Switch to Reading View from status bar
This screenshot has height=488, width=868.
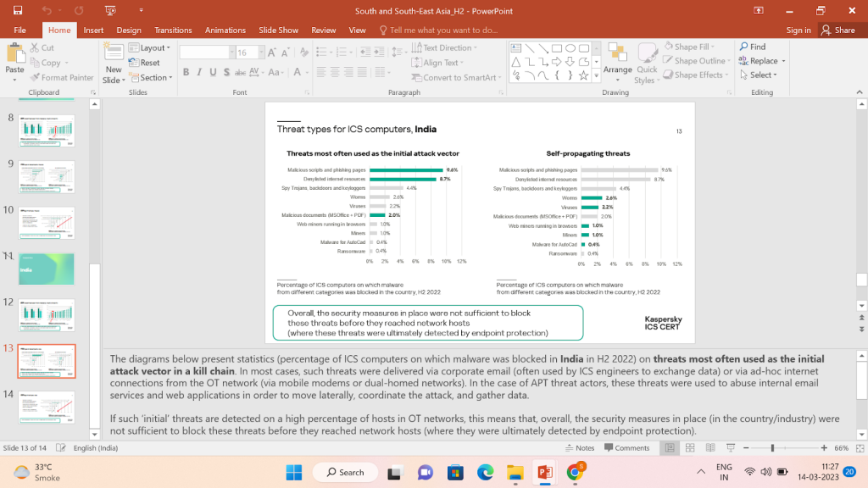tap(712, 447)
